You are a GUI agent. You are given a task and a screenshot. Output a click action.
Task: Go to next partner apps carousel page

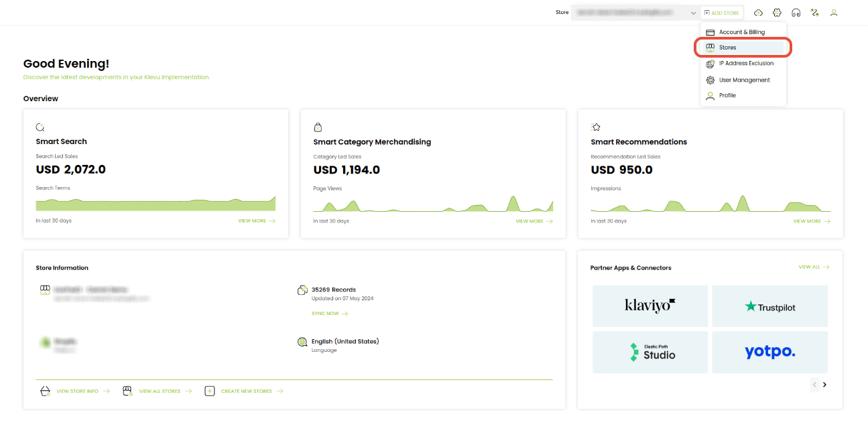[824, 385]
